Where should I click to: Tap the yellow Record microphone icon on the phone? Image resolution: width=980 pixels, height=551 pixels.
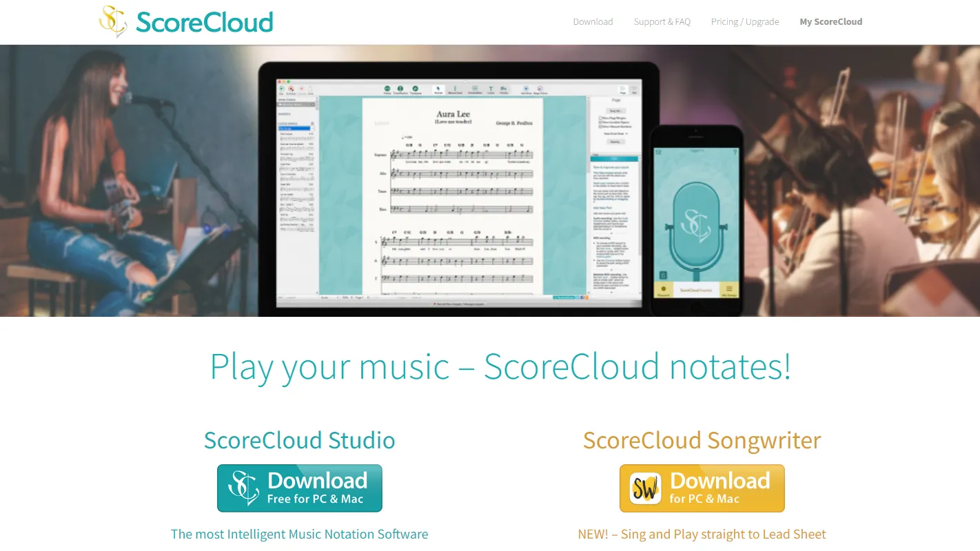pos(664,288)
